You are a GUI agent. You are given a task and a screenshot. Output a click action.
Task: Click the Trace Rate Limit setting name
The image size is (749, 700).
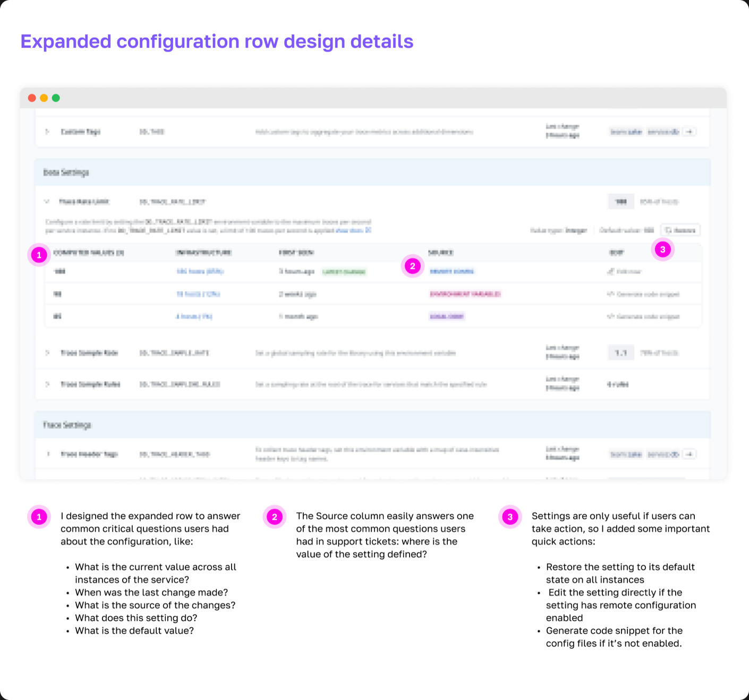(84, 202)
